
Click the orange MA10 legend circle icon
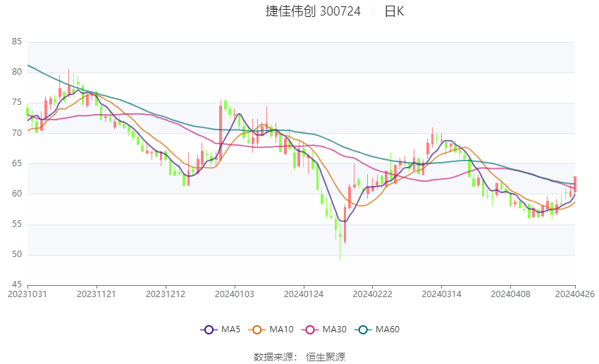[x=257, y=330]
